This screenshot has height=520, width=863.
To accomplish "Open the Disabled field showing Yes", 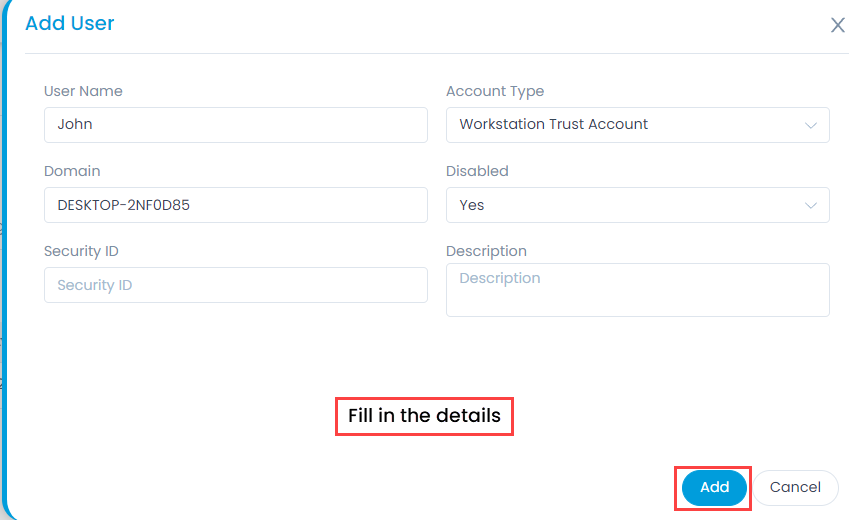I will 637,205.
